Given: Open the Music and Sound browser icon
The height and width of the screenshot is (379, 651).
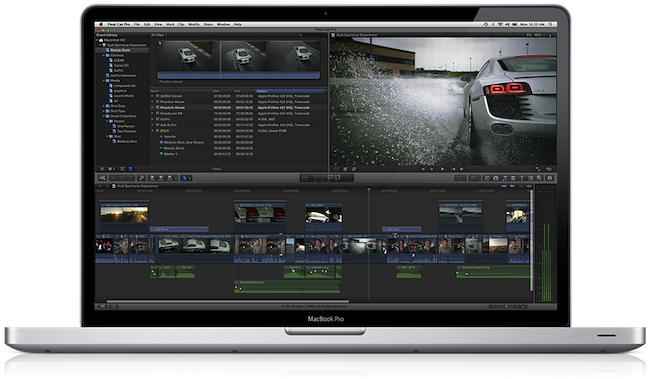Looking at the screenshot, I should pyautogui.click(x=504, y=178).
